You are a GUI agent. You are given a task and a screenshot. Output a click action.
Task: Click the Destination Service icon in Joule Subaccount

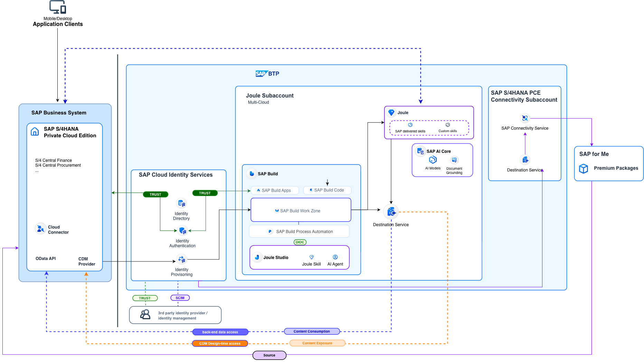pyautogui.click(x=391, y=212)
